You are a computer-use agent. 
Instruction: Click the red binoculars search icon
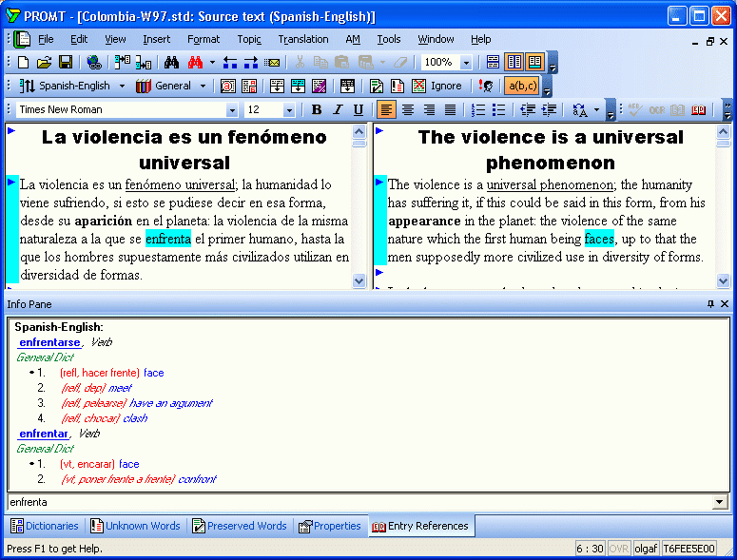coord(195,62)
